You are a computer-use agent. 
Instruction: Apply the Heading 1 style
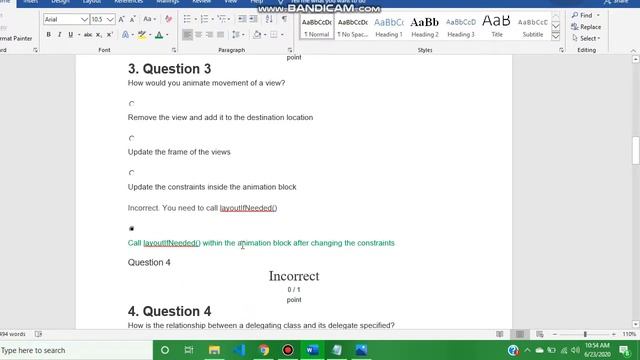[389, 27]
